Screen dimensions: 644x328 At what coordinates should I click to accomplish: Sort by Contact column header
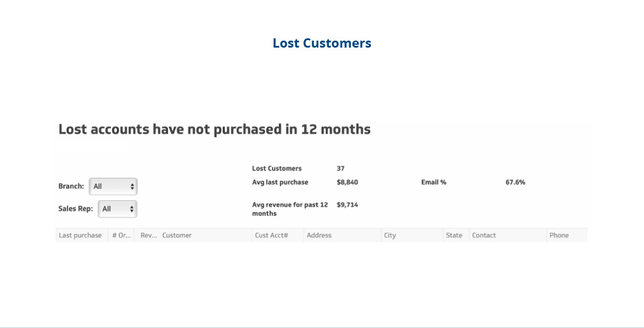484,235
